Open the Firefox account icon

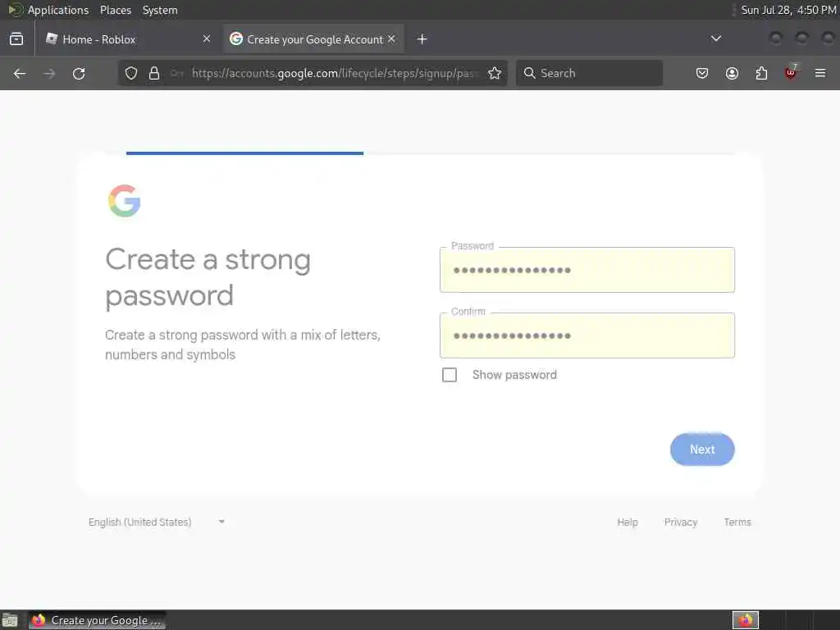[732, 73]
